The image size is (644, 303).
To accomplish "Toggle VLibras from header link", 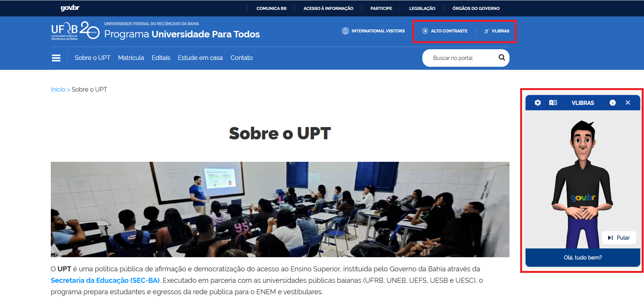I will tap(496, 31).
